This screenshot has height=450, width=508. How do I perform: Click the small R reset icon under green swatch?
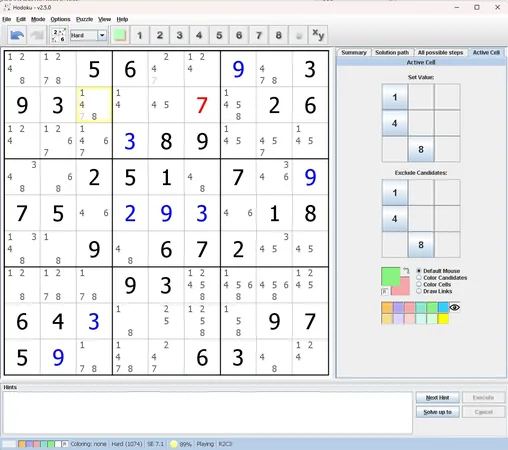[x=385, y=292]
